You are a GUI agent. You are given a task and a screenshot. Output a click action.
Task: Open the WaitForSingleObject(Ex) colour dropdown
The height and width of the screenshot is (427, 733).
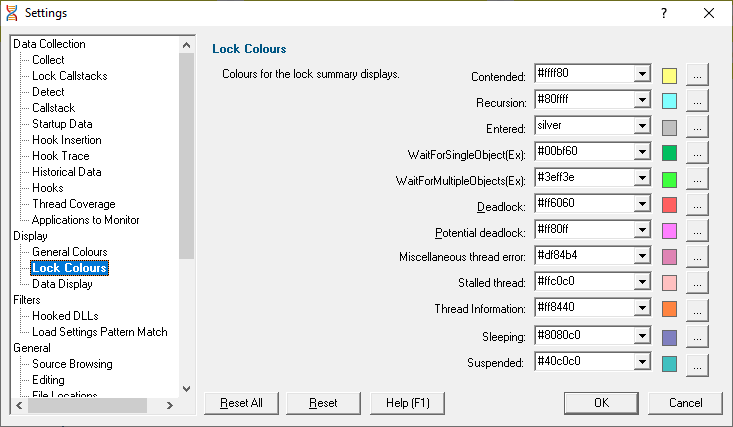pyautogui.click(x=642, y=152)
